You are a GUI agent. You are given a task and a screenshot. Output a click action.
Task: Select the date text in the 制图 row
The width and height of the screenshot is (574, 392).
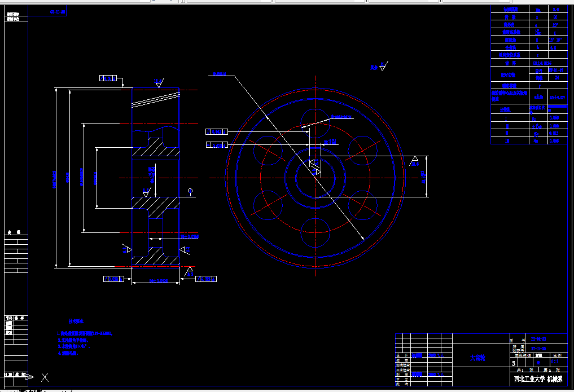(436, 375)
